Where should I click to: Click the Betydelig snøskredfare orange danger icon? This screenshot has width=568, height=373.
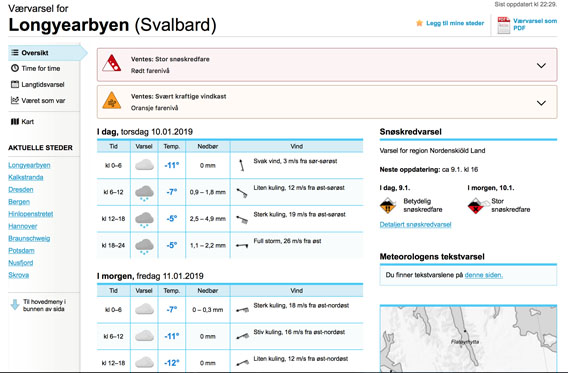point(388,205)
